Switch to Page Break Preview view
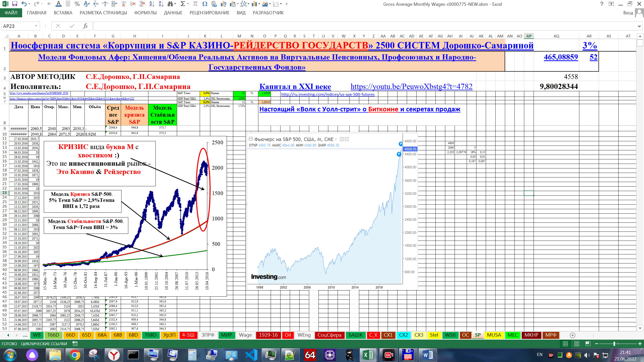Screen dimensions: 644x362 coord(588,344)
